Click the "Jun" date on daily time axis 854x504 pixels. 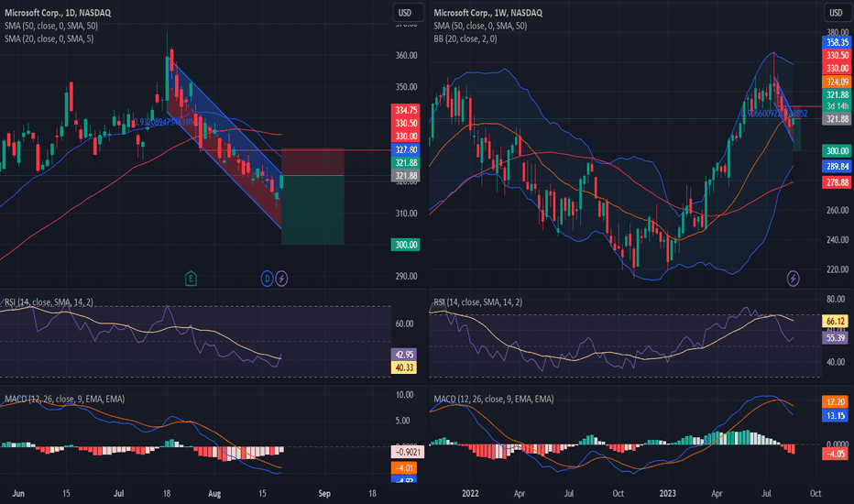coord(18,493)
